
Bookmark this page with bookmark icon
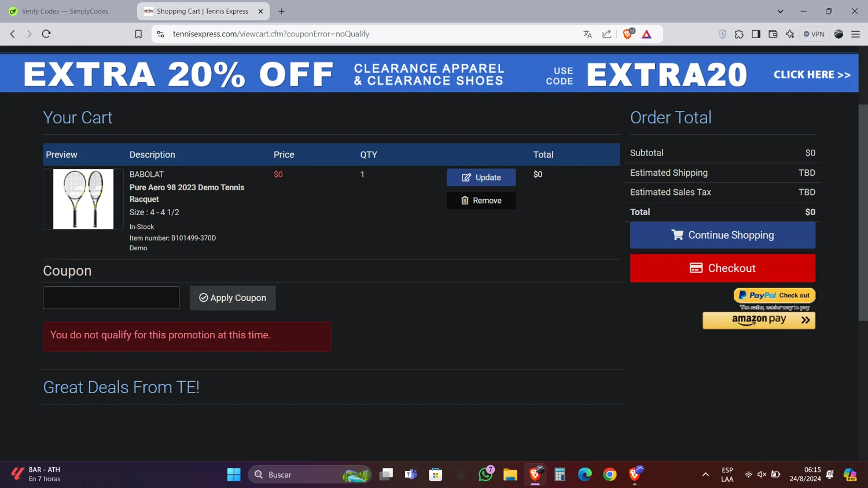(138, 34)
